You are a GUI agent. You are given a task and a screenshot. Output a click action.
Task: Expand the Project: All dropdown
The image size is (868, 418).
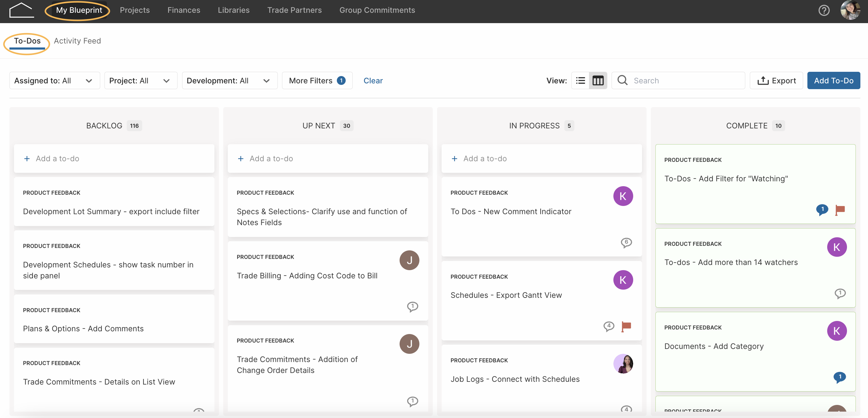[x=141, y=80]
